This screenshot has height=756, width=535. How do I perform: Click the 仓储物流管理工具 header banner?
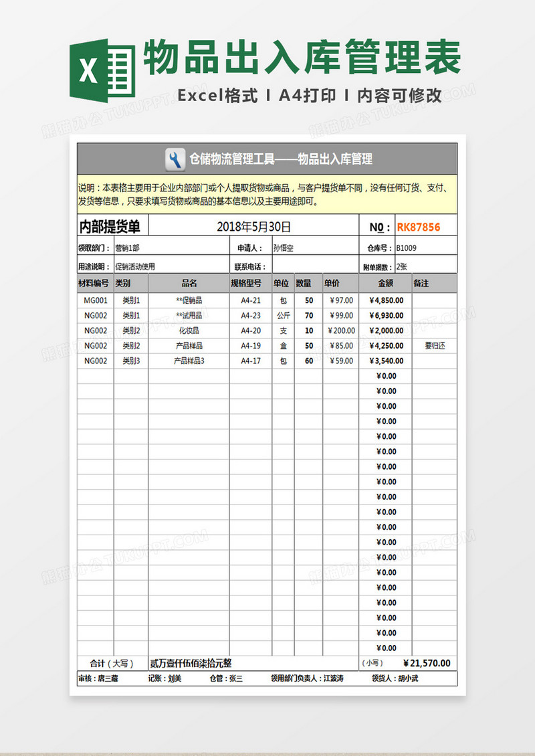click(x=267, y=159)
